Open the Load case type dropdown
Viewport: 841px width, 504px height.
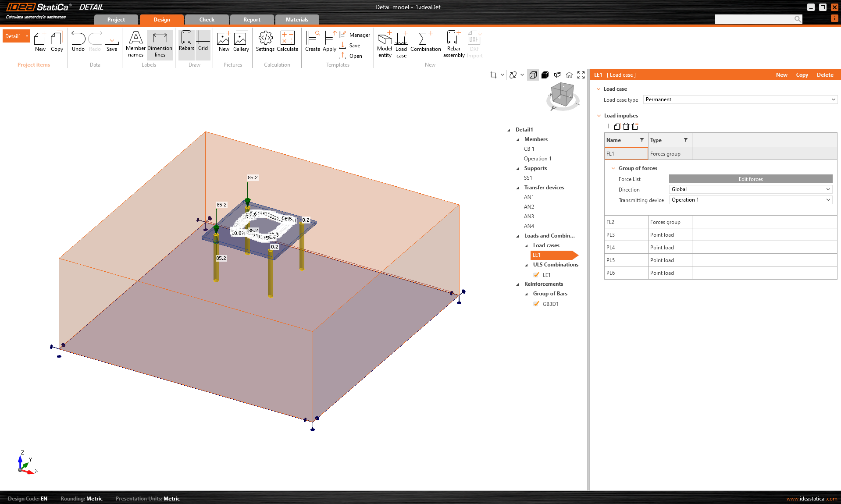point(740,99)
